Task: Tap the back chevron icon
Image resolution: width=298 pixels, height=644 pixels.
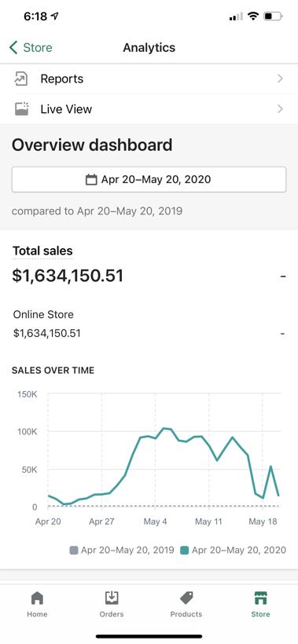Action: [13, 48]
